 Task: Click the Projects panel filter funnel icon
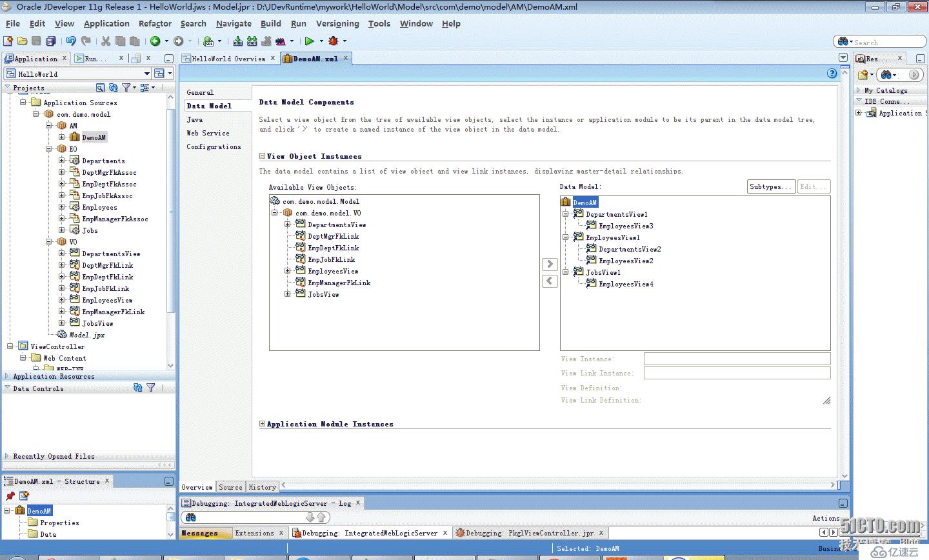(126, 88)
